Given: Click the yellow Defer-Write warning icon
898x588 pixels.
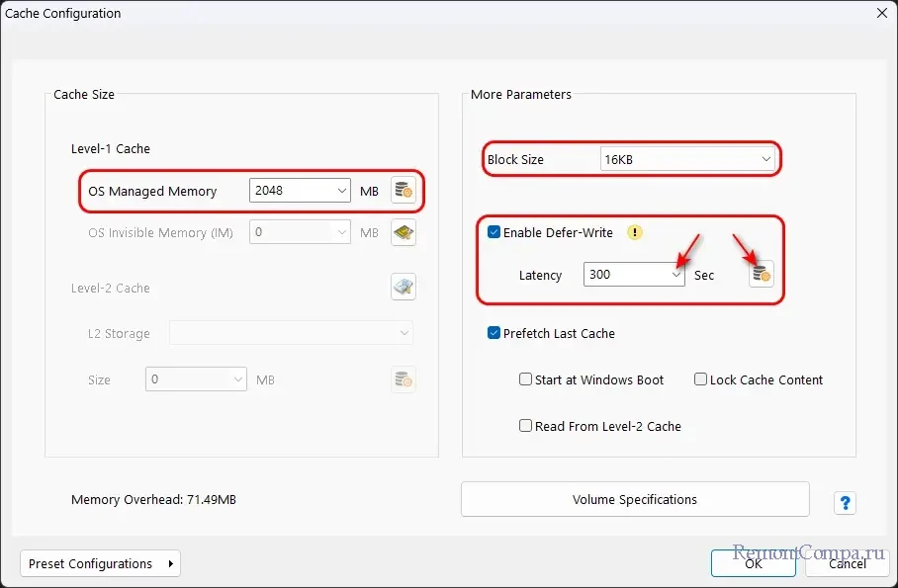Looking at the screenshot, I should 635,233.
